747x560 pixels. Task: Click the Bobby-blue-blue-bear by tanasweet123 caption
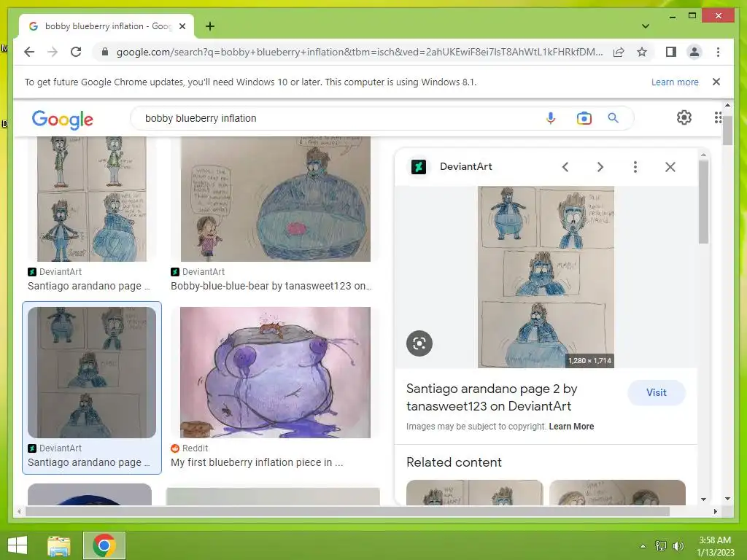tap(271, 286)
